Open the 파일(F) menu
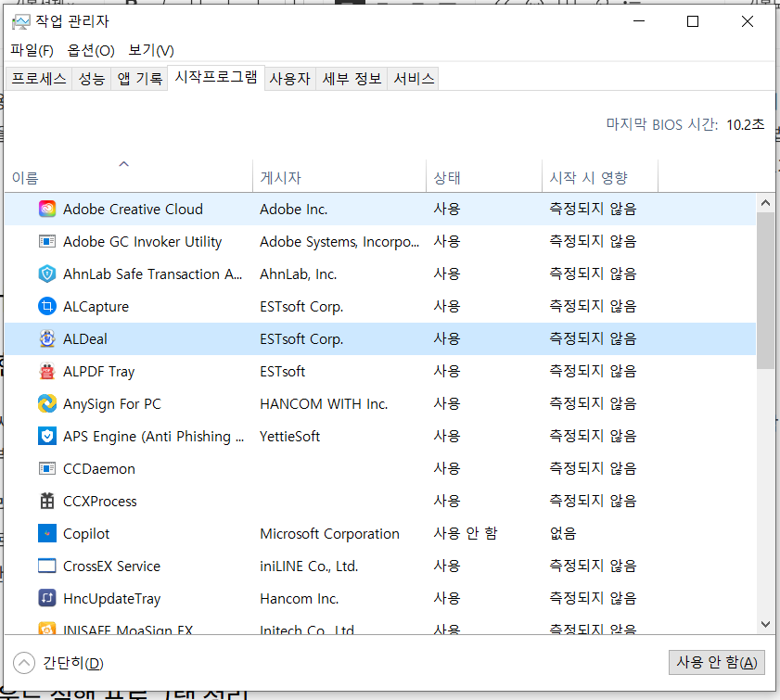 (x=32, y=51)
